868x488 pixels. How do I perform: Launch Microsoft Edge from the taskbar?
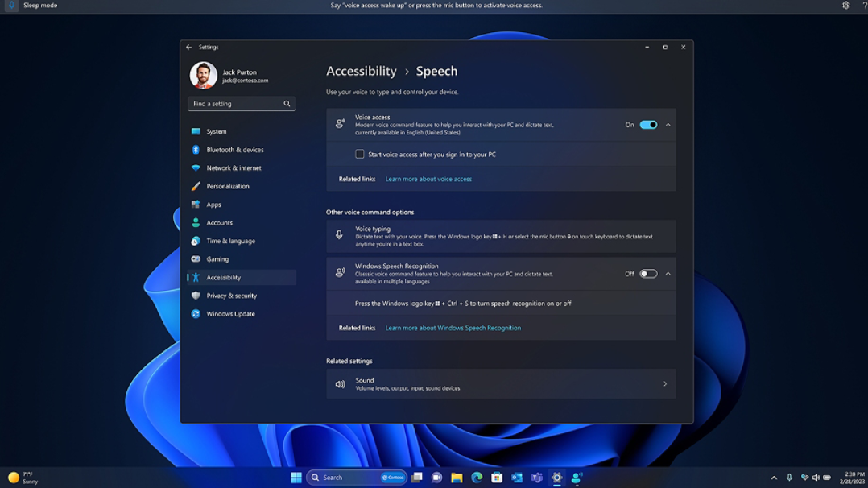[x=477, y=478]
